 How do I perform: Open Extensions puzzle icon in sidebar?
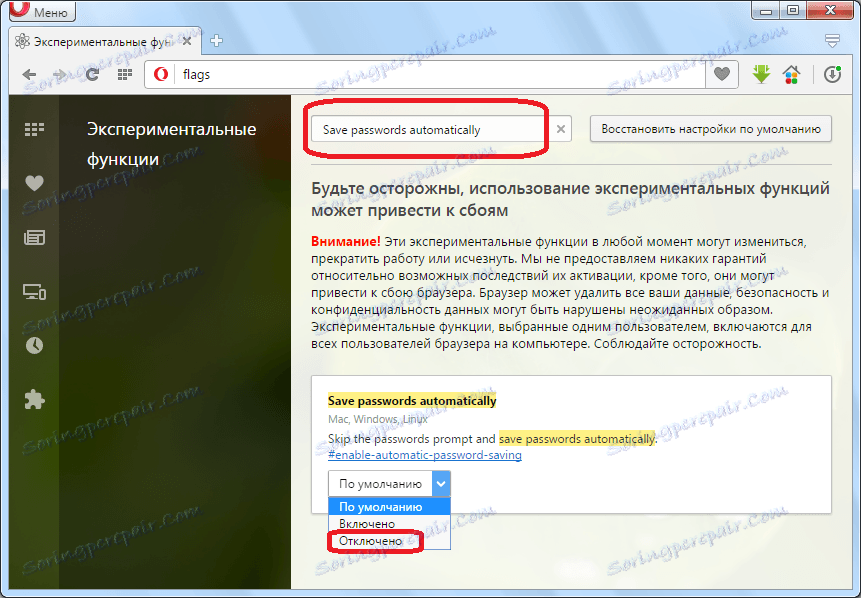pyautogui.click(x=34, y=400)
